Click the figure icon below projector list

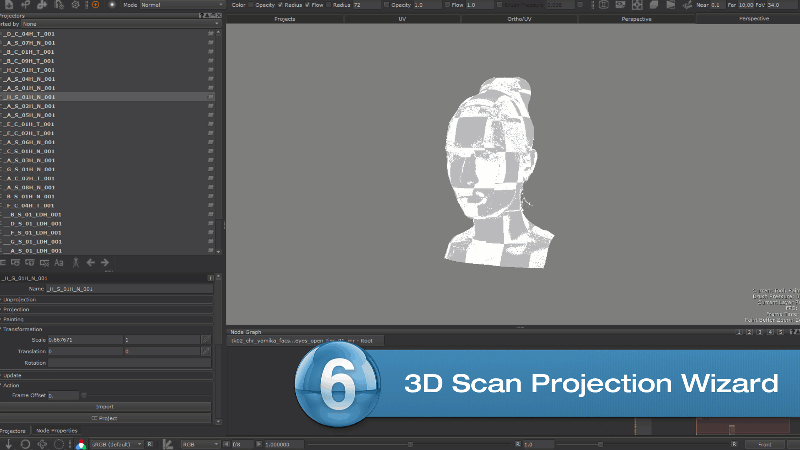[75, 262]
